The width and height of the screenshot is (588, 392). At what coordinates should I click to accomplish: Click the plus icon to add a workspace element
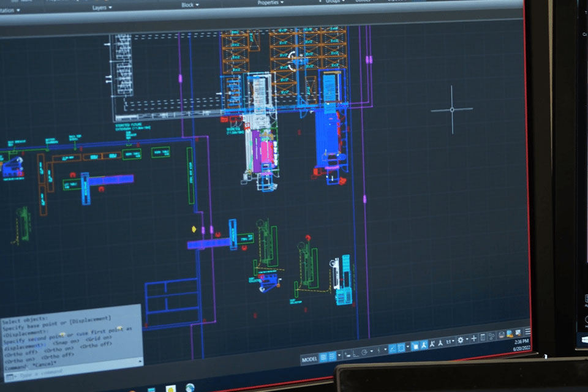click(475, 336)
